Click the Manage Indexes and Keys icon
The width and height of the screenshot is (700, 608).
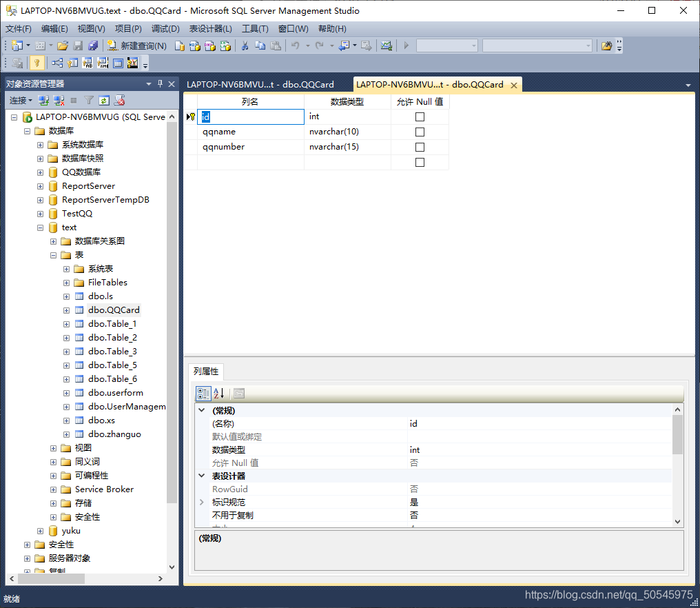point(72,63)
